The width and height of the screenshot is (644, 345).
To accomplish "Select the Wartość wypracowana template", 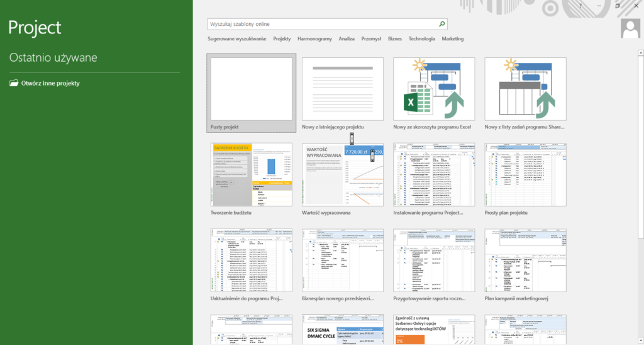I will coord(342,174).
